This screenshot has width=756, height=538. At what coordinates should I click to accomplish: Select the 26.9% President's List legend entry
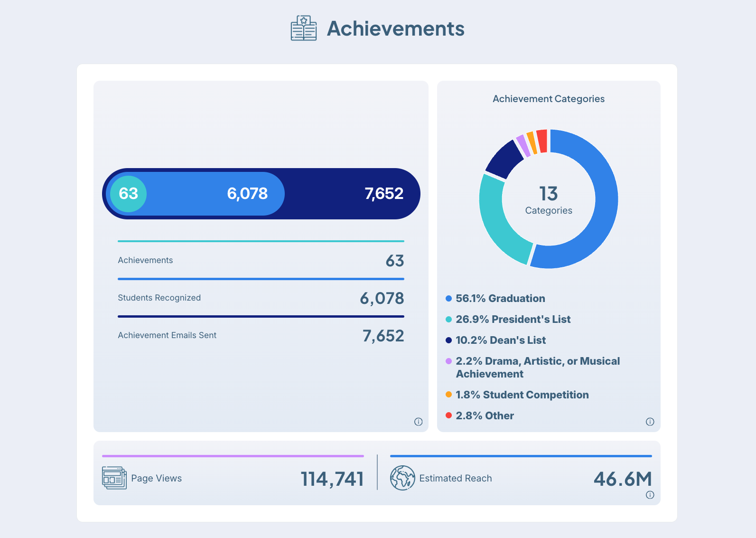click(x=513, y=320)
